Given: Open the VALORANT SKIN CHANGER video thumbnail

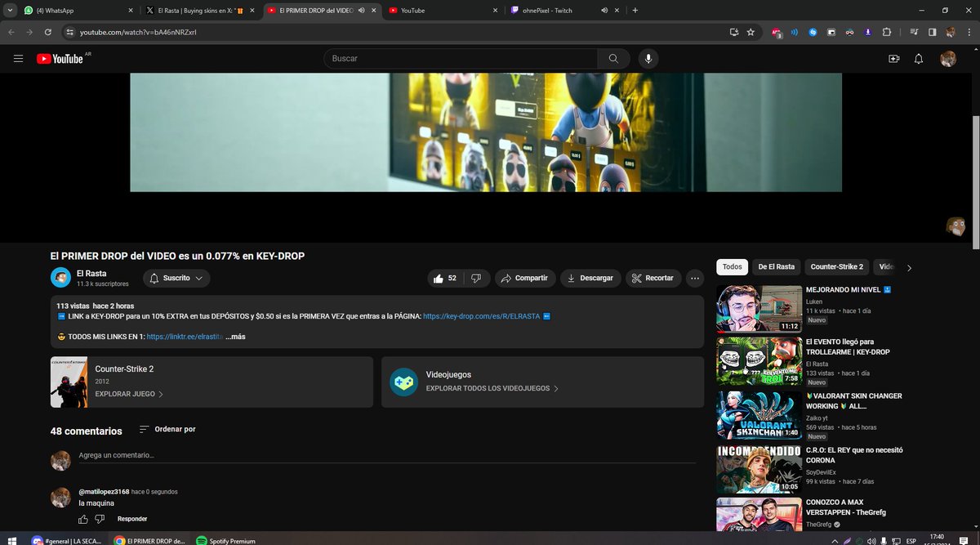Looking at the screenshot, I should (759, 416).
